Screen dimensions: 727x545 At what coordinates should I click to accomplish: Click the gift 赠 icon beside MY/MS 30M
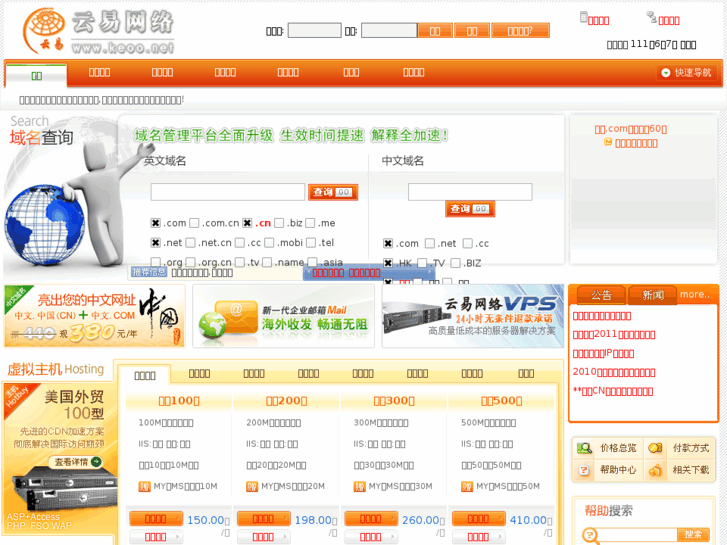click(359, 487)
